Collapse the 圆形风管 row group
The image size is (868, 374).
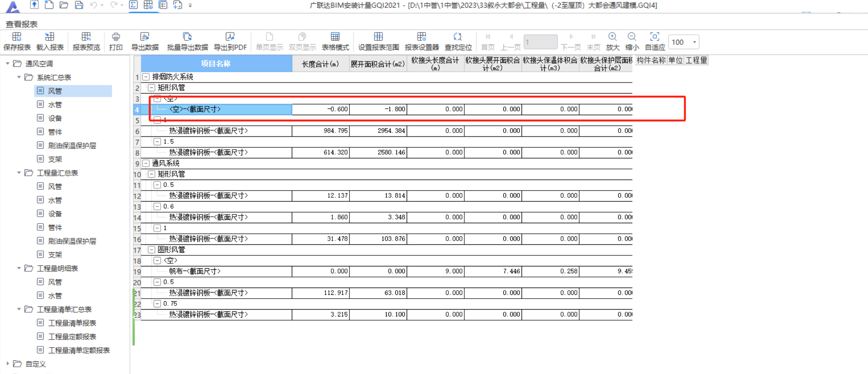tap(152, 250)
